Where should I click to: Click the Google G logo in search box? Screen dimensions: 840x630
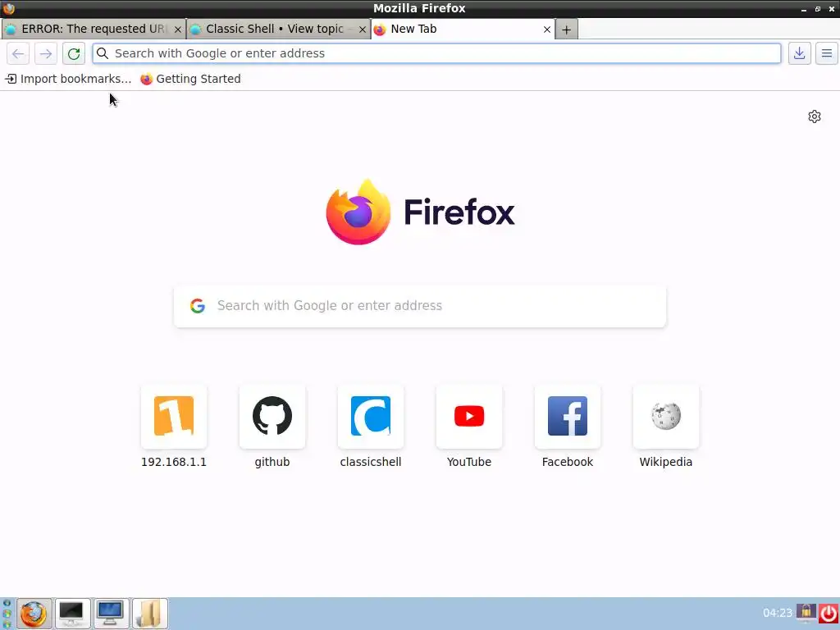(198, 306)
